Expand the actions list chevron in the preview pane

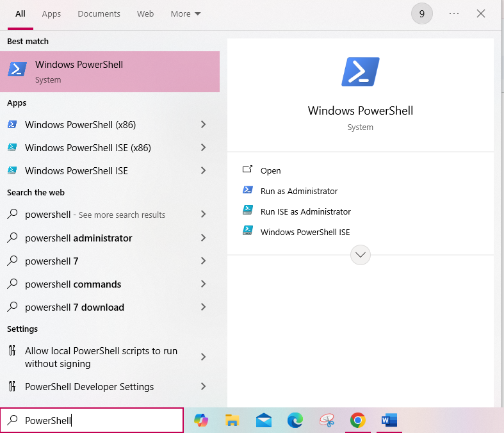pyautogui.click(x=361, y=255)
